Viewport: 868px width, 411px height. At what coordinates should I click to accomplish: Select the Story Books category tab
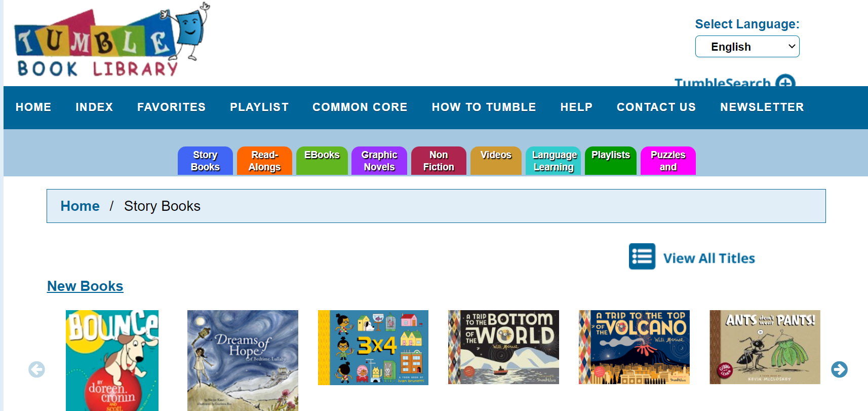tap(205, 161)
